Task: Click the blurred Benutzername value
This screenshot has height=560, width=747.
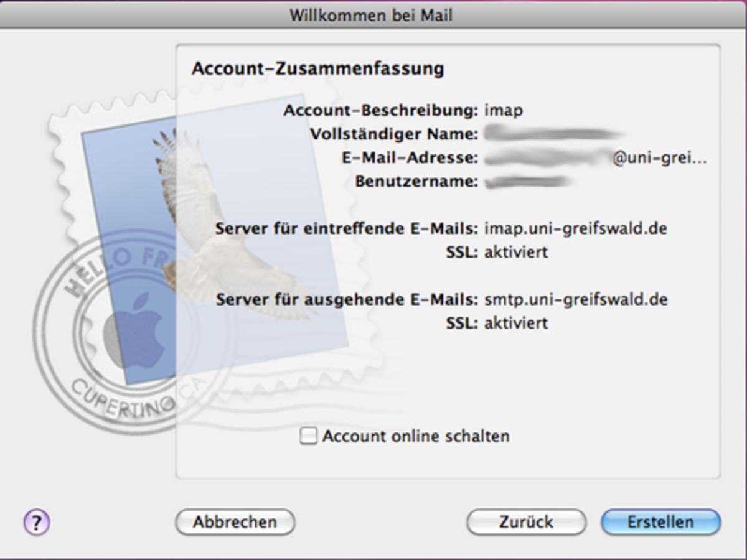Action: coord(527,182)
